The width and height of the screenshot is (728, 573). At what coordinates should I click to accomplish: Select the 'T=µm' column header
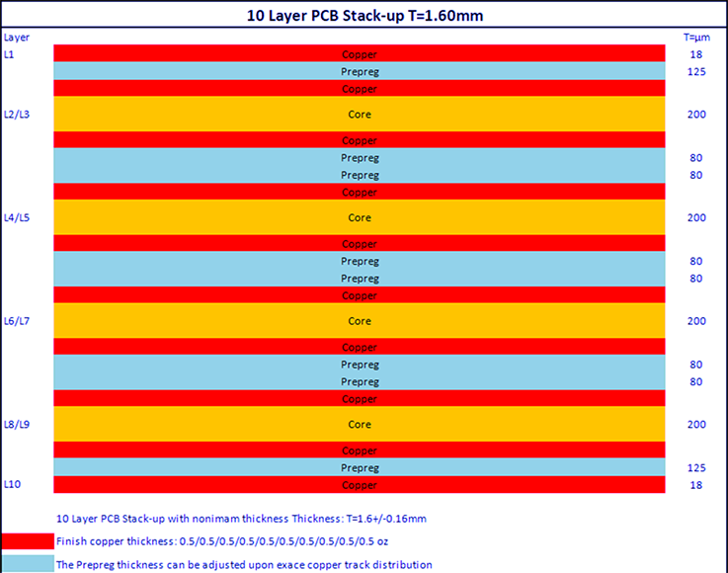pyautogui.click(x=696, y=38)
